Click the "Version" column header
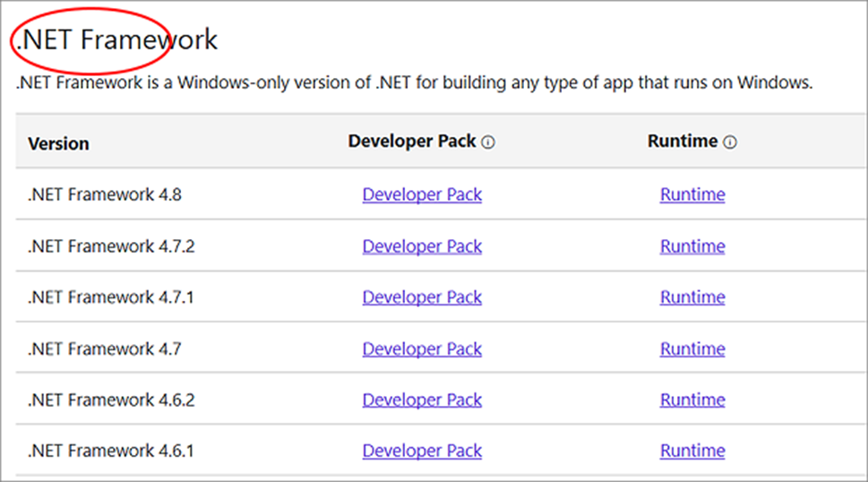 pos(59,144)
